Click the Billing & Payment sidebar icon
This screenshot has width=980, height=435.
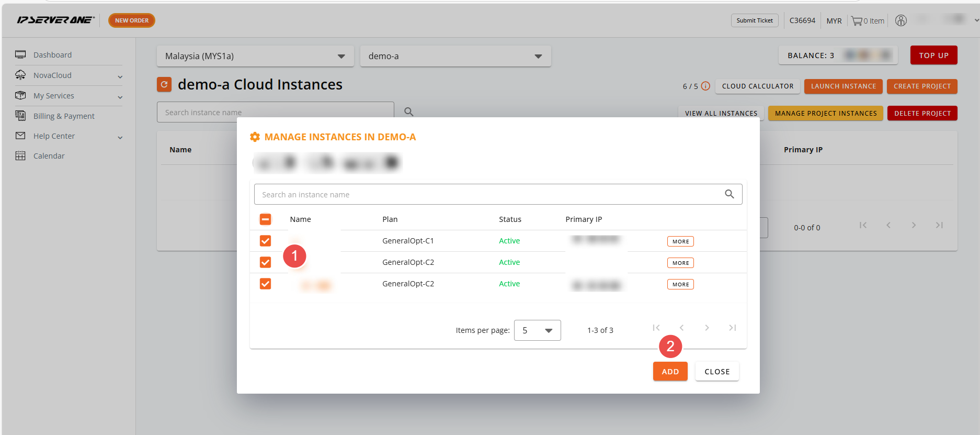coord(20,116)
